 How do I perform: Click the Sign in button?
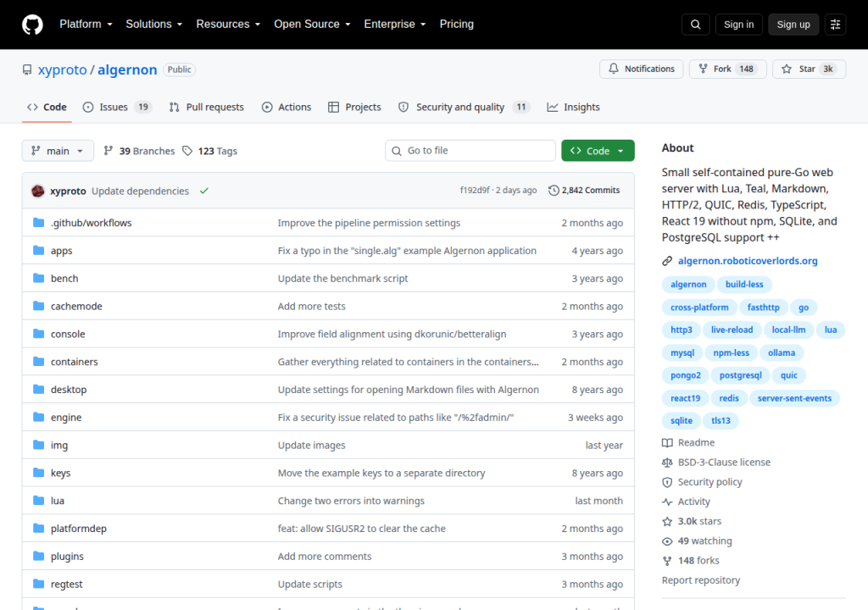pyautogui.click(x=738, y=25)
